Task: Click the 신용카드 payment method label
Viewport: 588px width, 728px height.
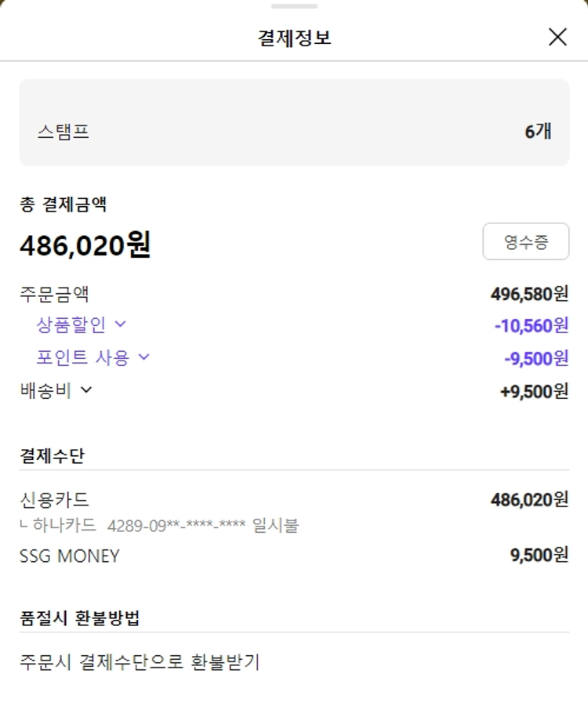Action: pyautogui.click(x=54, y=499)
